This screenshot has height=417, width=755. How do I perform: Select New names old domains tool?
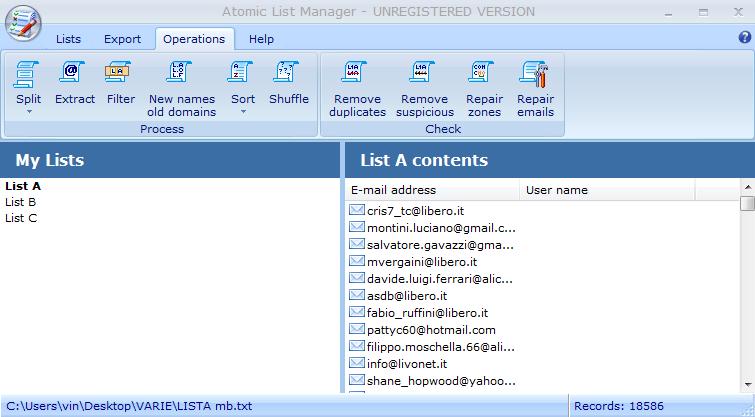click(x=182, y=90)
